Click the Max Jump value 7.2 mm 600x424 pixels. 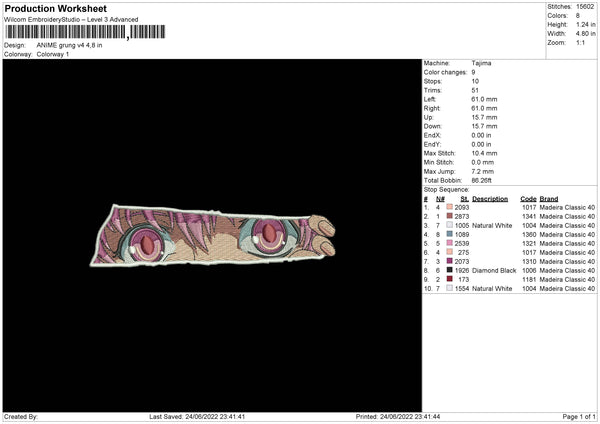[x=483, y=171]
